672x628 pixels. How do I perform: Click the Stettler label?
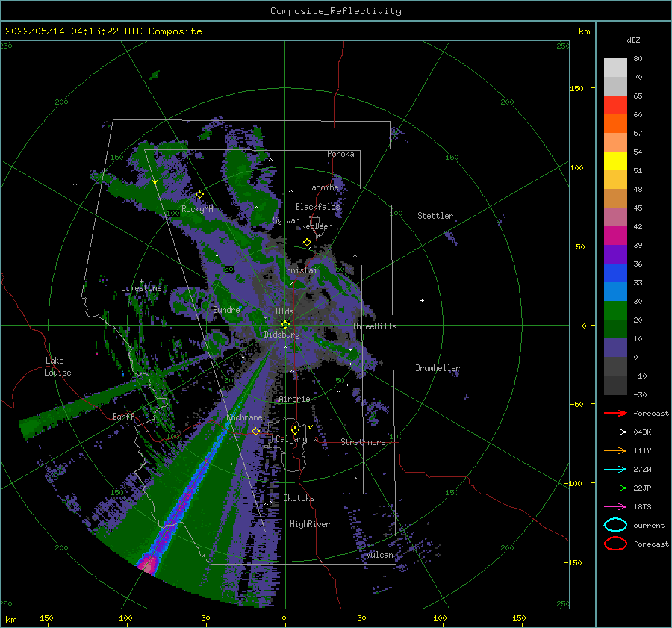coord(435,216)
